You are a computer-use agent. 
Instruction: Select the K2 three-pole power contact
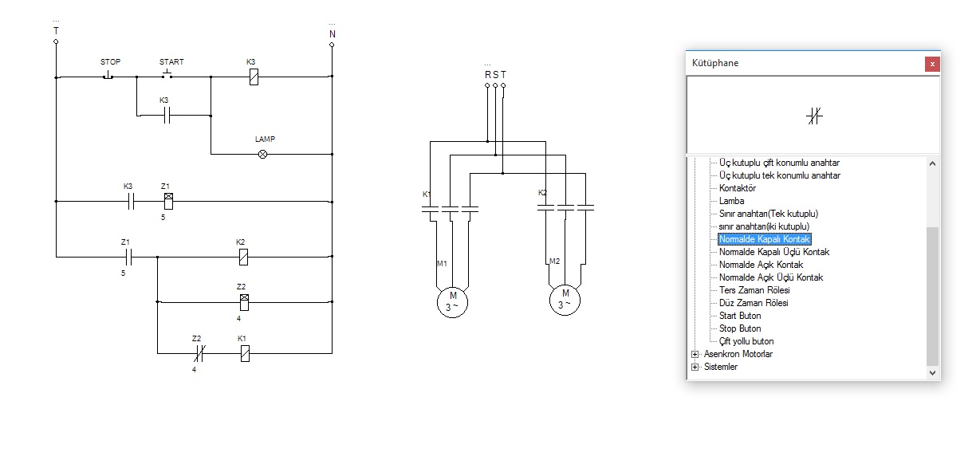pos(565,206)
